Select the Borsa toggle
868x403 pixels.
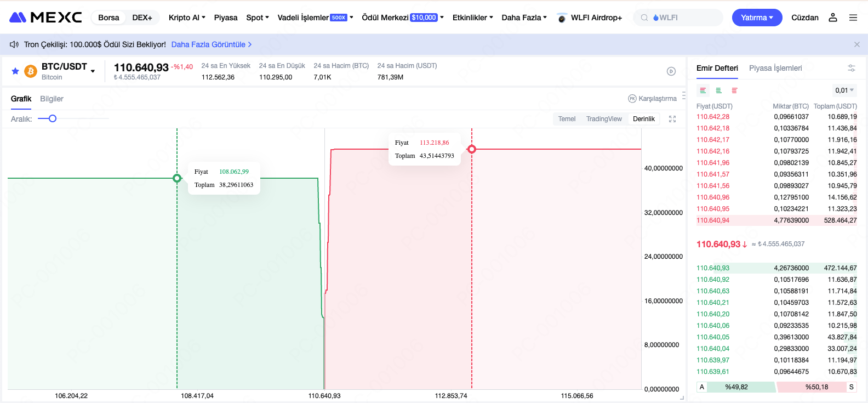(x=108, y=18)
